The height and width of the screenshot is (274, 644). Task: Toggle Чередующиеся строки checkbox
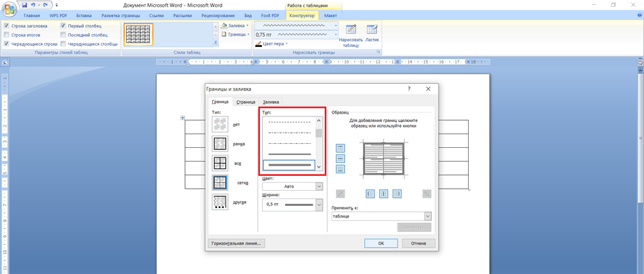tap(7, 44)
